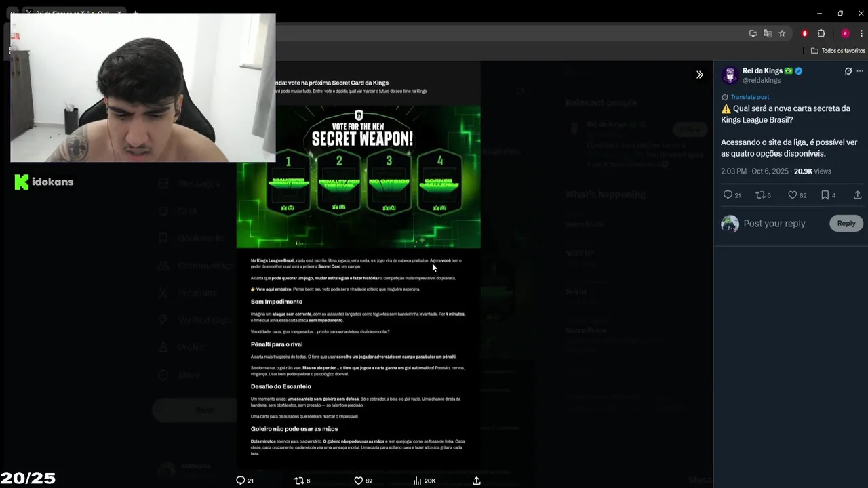Bookmark this page with the star icon

point(782,33)
